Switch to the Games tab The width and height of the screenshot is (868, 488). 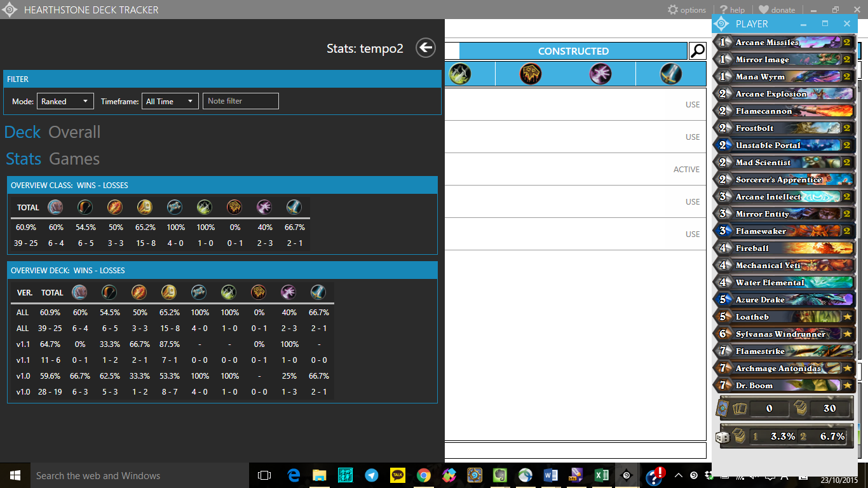pyautogui.click(x=74, y=159)
